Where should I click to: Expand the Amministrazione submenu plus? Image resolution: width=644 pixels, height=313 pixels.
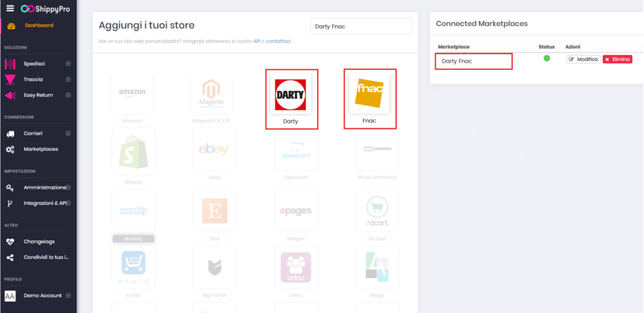pos(68,187)
